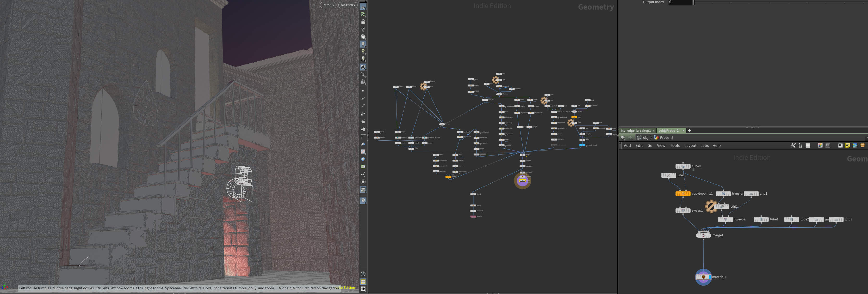This screenshot has height=294, width=868.
Task: Open the Persp viewport dropdown
Action: point(328,5)
